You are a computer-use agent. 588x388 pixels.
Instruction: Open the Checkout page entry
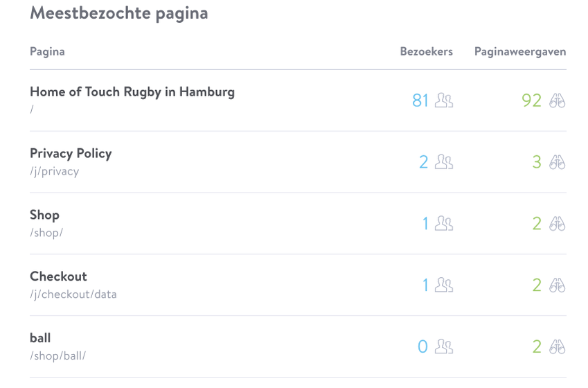click(58, 276)
